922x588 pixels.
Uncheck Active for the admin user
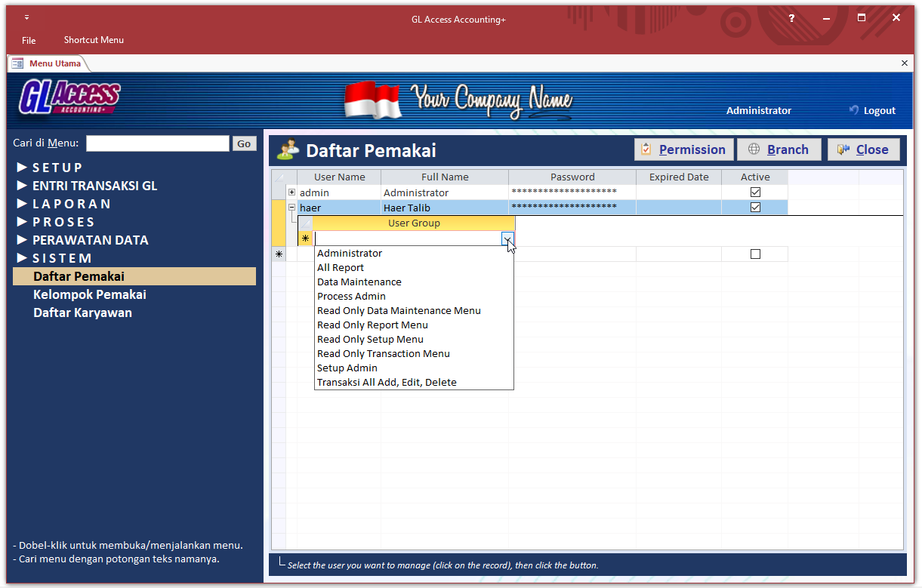pyautogui.click(x=755, y=192)
